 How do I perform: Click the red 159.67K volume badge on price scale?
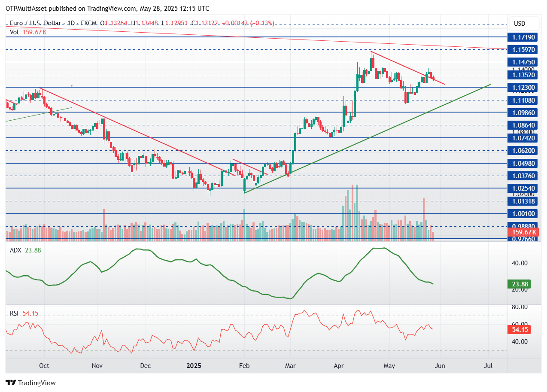pos(523,232)
